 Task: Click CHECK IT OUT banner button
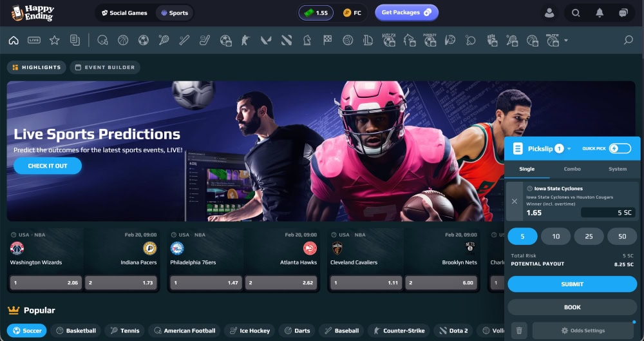tap(48, 166)
